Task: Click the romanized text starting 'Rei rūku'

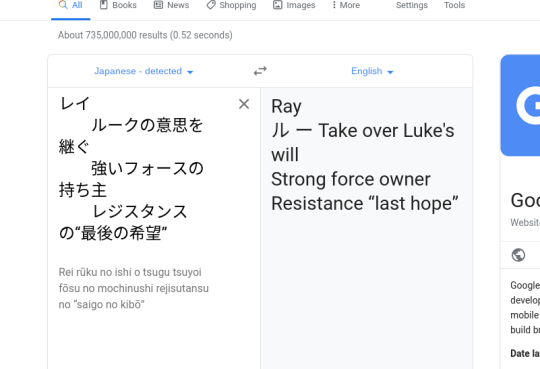Action: tap(134, 288)
